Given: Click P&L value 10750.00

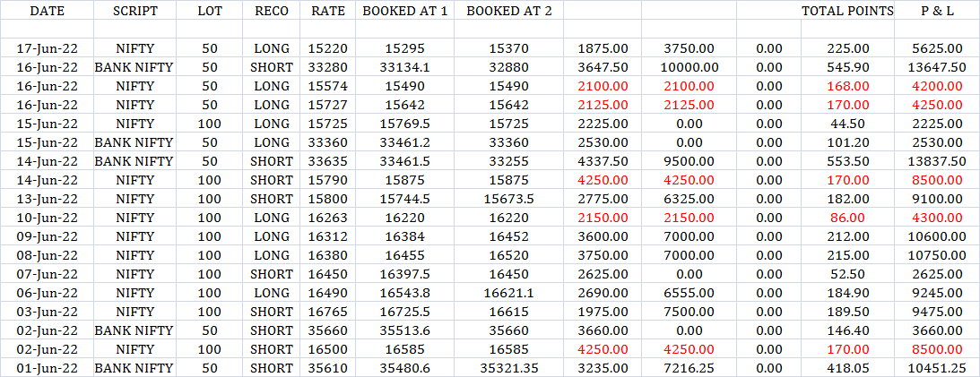Looking at the screenshot, I should pos(937,255).
